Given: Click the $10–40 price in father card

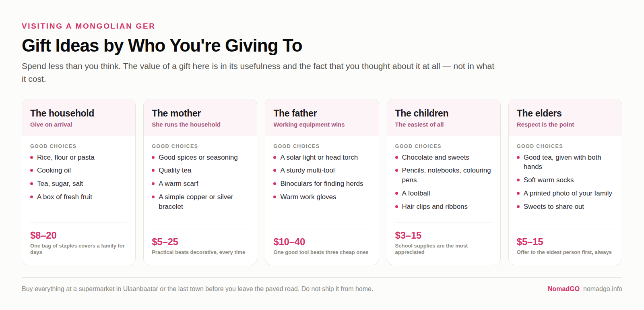Looking at the screenshot, I should [x=289, y=241].
